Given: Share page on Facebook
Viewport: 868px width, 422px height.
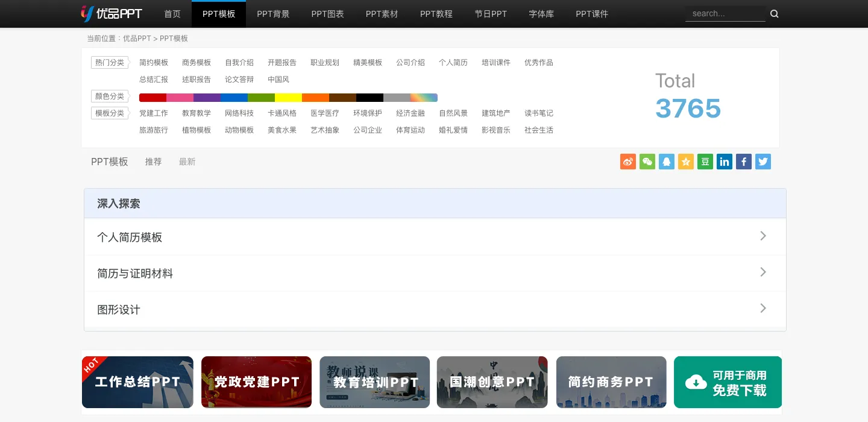Looking at the screenshot, I should click(744, 162).
